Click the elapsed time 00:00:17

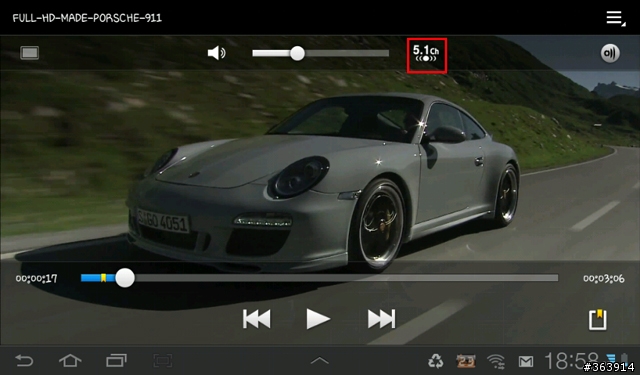coord(36,279)
